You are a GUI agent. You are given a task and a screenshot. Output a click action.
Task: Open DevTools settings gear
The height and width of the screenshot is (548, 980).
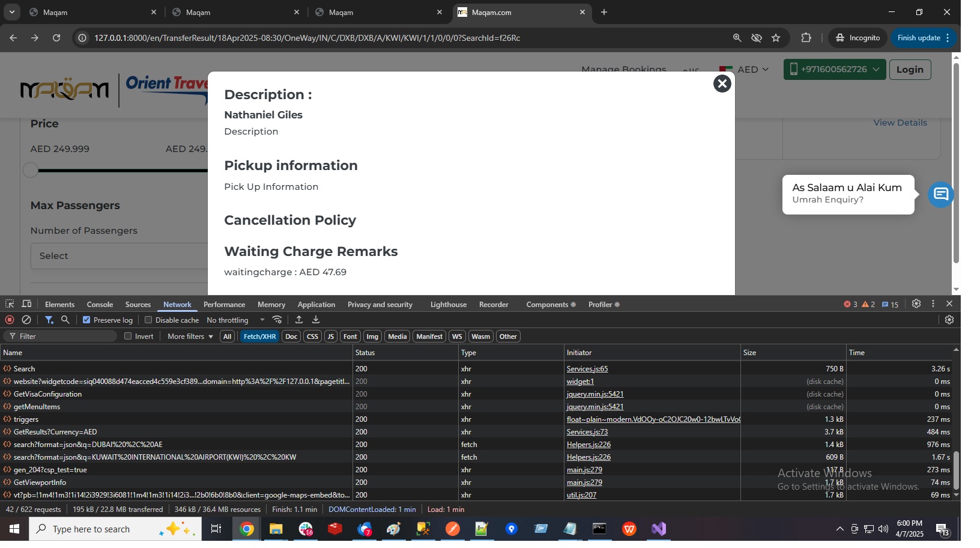916,304
